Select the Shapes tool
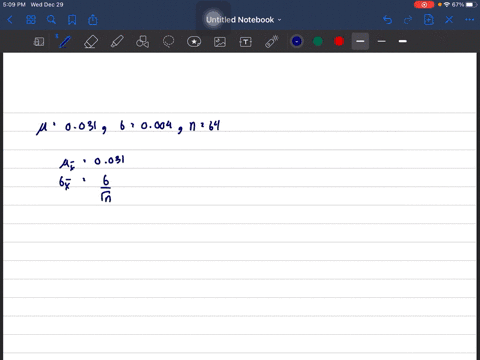Image resolution: width=480 pixels, height=360 pixels. (x=143, y=42)
